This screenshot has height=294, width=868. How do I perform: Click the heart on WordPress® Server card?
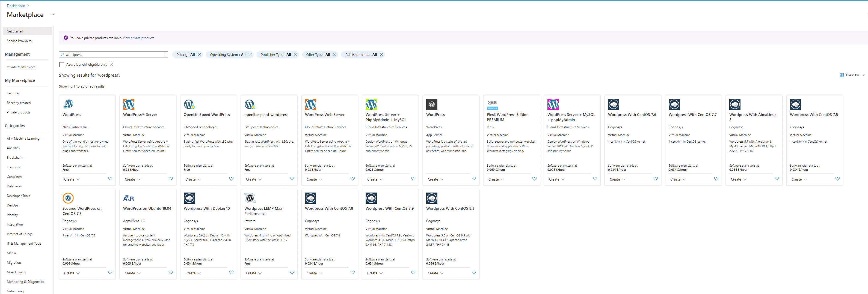pyautogui.click(x=171, y=179)
